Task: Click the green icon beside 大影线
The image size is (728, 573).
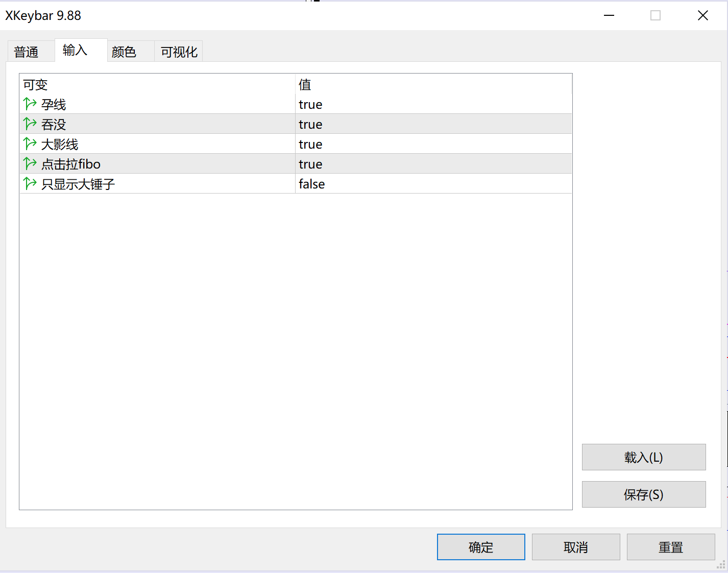Action: (x=30, y=144)
